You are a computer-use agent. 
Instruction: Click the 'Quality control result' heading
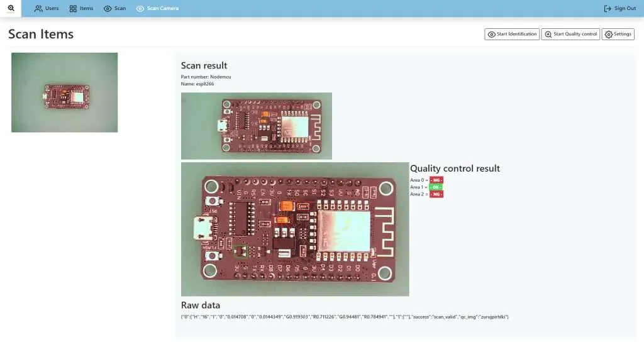(455, 168)
